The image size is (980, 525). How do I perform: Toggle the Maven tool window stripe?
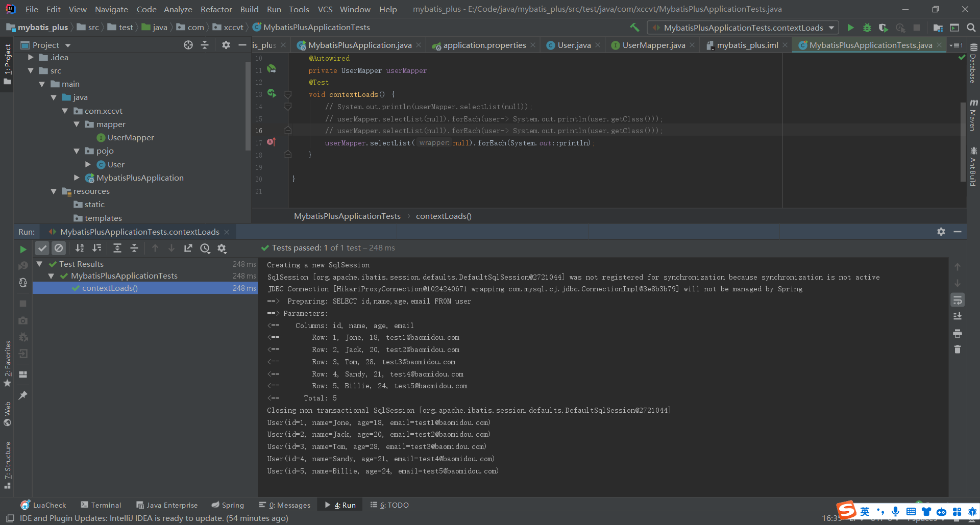pos(973,115)
